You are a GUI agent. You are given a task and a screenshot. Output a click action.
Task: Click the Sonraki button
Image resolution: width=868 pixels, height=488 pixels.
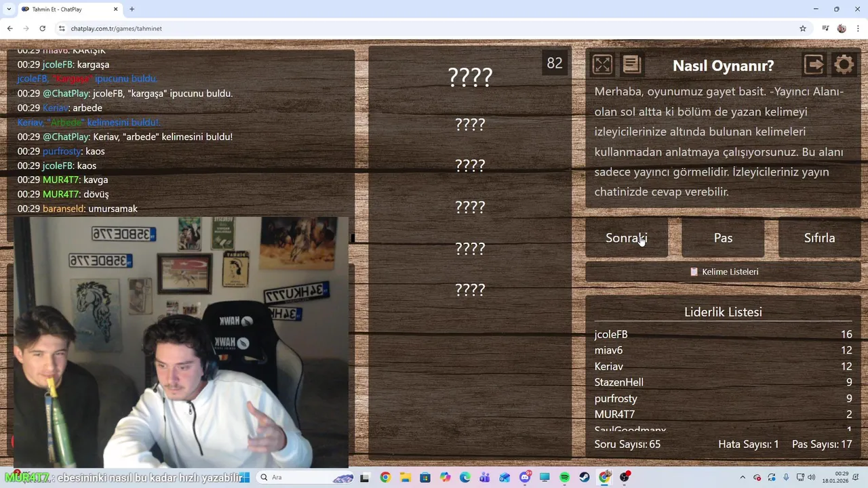pyautogui.click(x=627, y=238)
